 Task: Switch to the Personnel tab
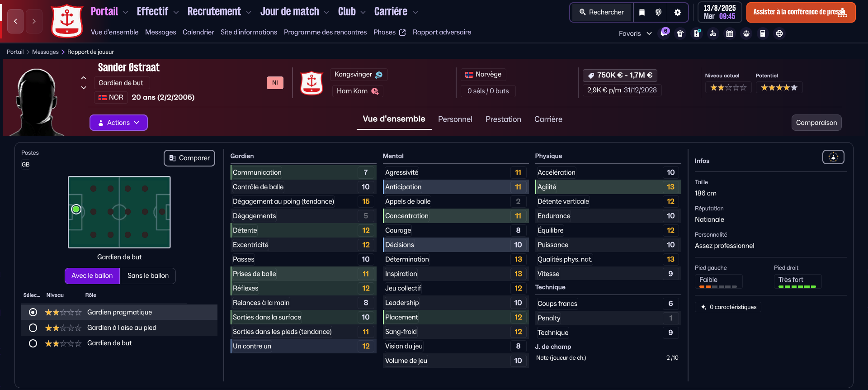tap(455, 119)
